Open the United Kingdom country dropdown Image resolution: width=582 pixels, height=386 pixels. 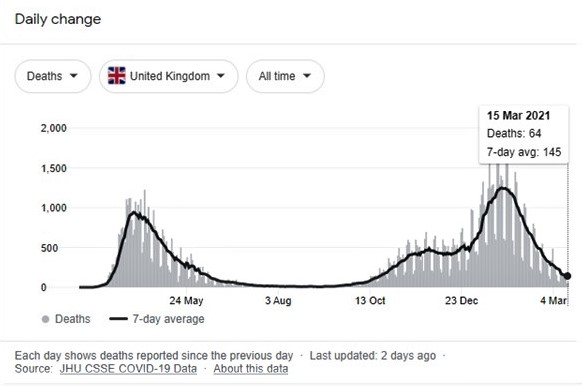point(169,76)
